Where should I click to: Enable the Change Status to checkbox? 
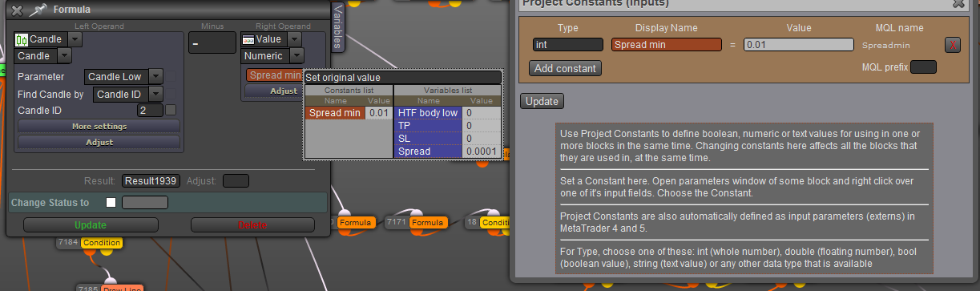point(111,203)
